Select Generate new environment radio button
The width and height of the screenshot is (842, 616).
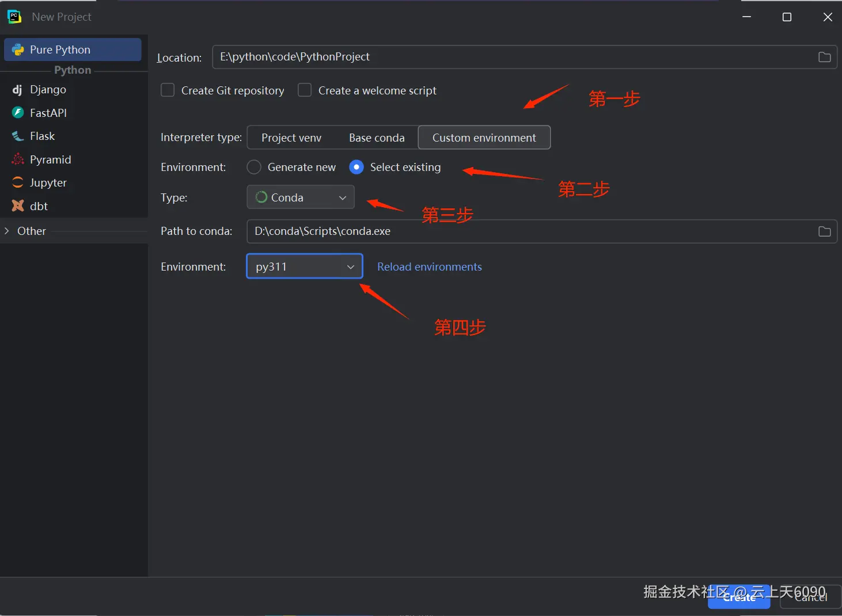[254, 167]
